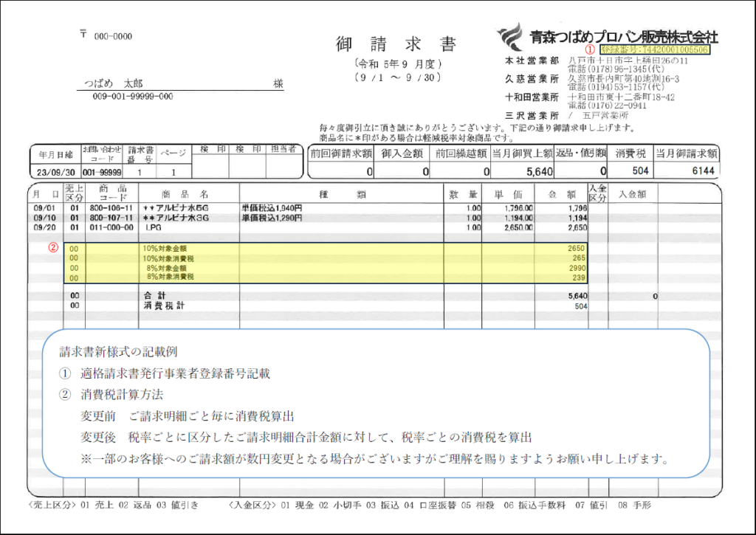The width and height of the screenshot is (756, 535).
Task: Select the highlighted registration number T4420001005506
Action: (x=656, y=49)
